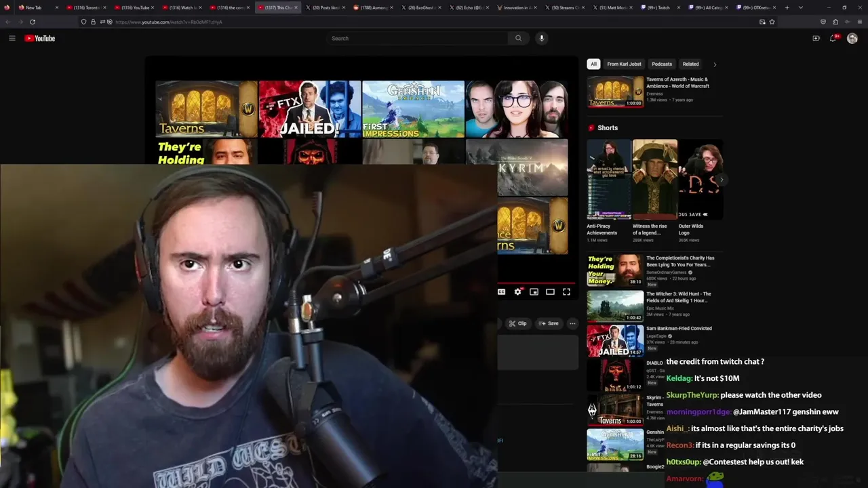Select the Skyrim end-screen thumbnail
868x488 pixels.
533,167
